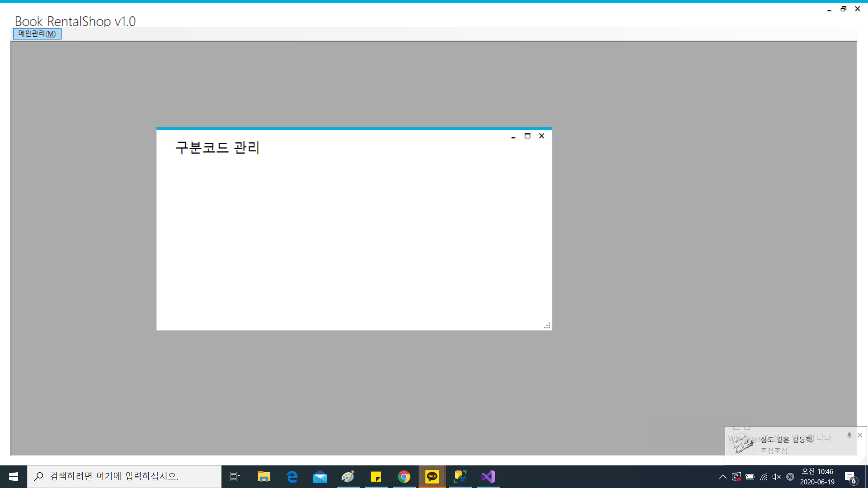Open the Action Center notifications

[x=850, y=477]
